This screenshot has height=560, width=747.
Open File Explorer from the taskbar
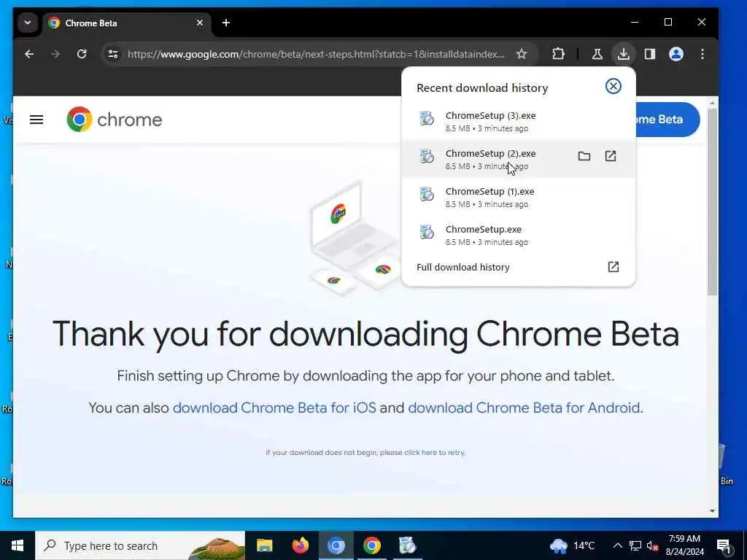264,545
